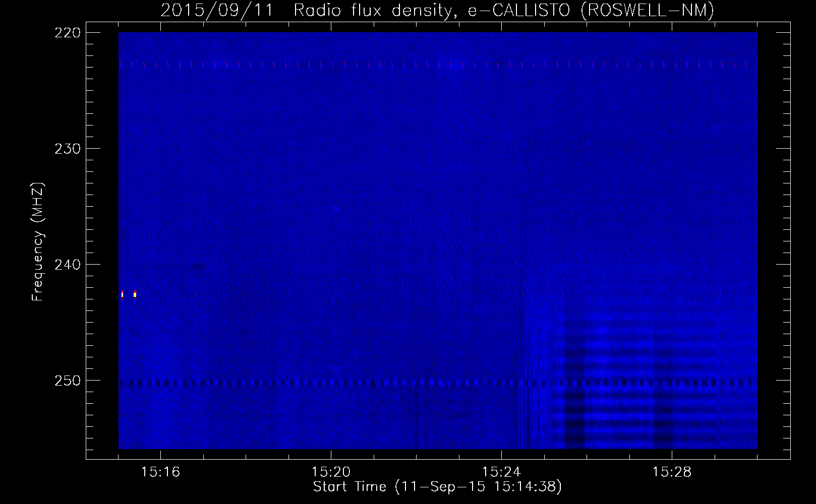Viewport: 816px width, 504px height.
Task: Click the 'Frequency (MHZ)' axis label
Action: [x=38, y=241]
